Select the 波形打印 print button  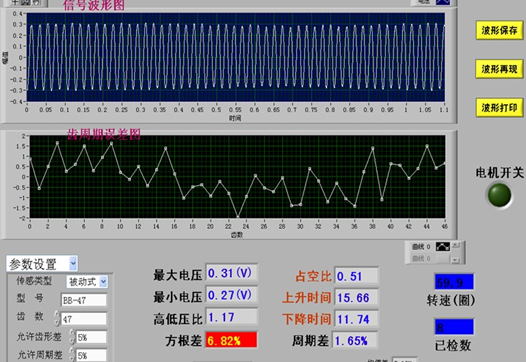click(499, 108)
